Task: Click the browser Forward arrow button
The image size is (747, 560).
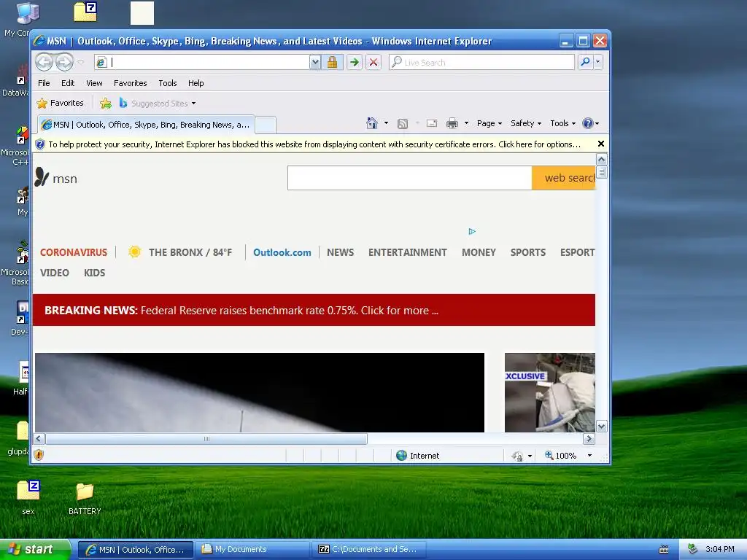Action: [x=64, y=62]
